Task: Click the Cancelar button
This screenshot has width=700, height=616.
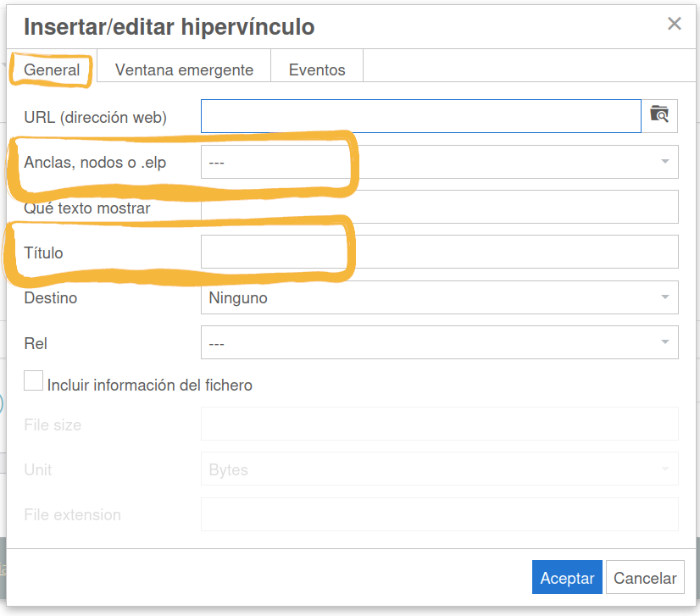Action: (645, 578)
